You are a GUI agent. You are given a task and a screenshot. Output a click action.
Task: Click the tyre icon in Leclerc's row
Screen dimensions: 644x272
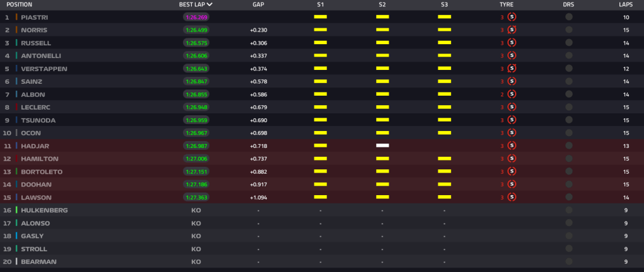511,107
